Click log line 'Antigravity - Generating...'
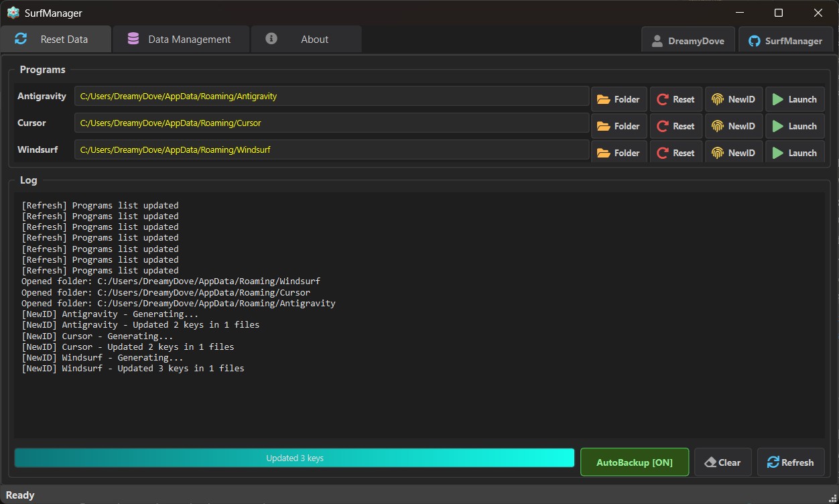 (x=110, y=314)
